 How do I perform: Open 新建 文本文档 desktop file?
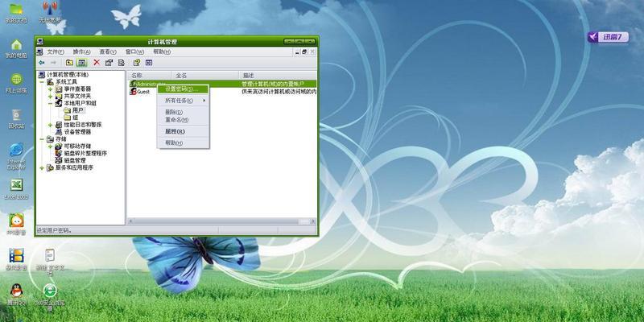click(x=50, y=262)
